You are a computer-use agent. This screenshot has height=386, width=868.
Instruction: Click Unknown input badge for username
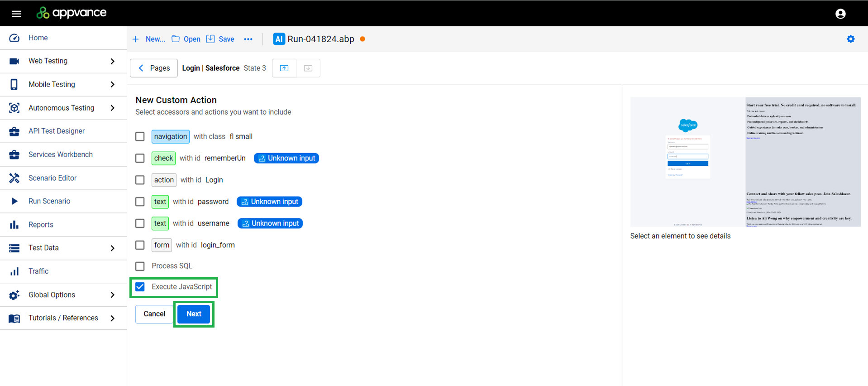[x=270, y=223]
